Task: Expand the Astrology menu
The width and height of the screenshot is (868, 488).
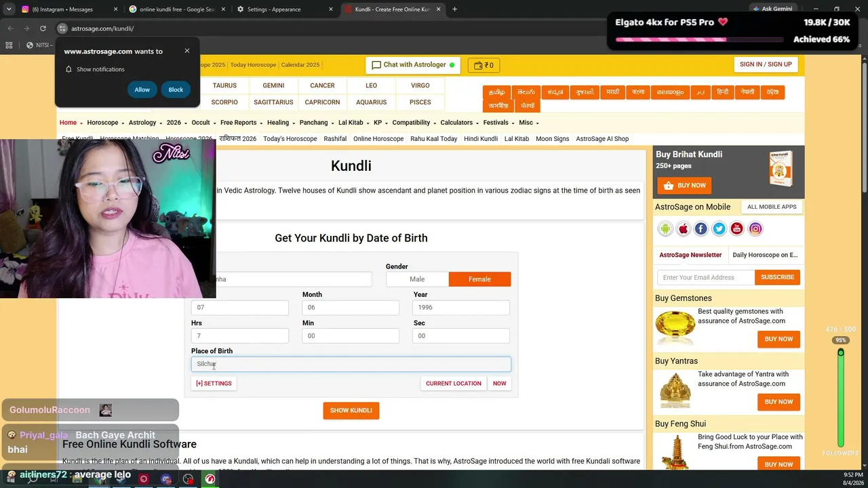Action: 145,123
